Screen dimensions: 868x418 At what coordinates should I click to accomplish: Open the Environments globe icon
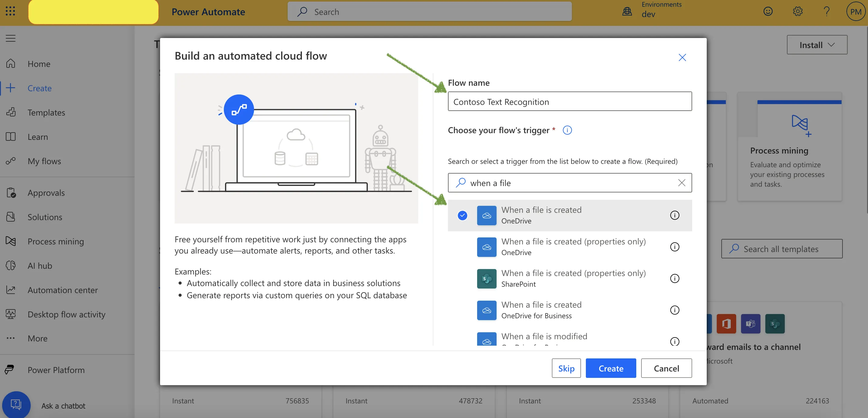coord(627,12)
